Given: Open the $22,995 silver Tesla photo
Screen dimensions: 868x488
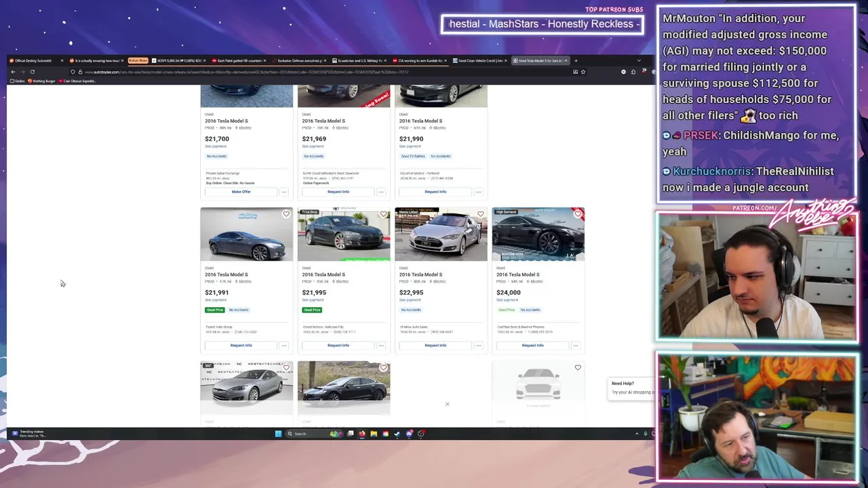Looking at the screenshot, I should point(441,235).
